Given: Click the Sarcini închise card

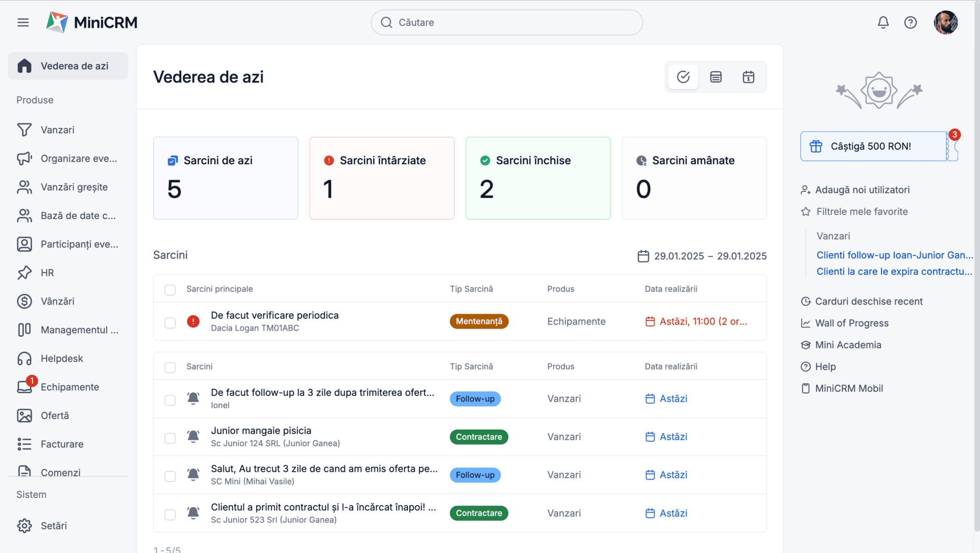Looking at the screenshot, I should coord(538,178).
